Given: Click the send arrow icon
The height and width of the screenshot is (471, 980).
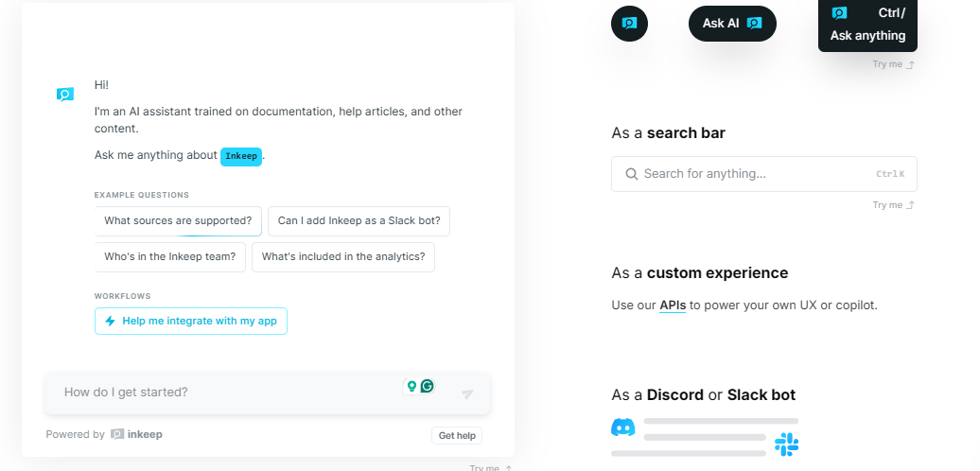Looking at the screenshot, I should tap(467, 393).
